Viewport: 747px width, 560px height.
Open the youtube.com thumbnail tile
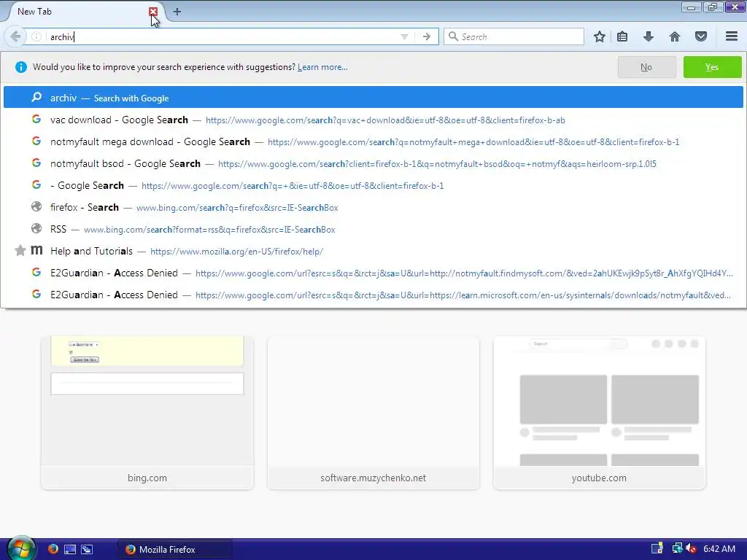[x=600, y=413]
